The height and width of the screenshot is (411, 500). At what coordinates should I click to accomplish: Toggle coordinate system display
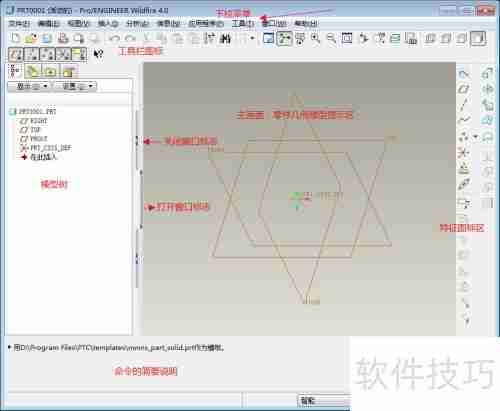pos(63,54)
